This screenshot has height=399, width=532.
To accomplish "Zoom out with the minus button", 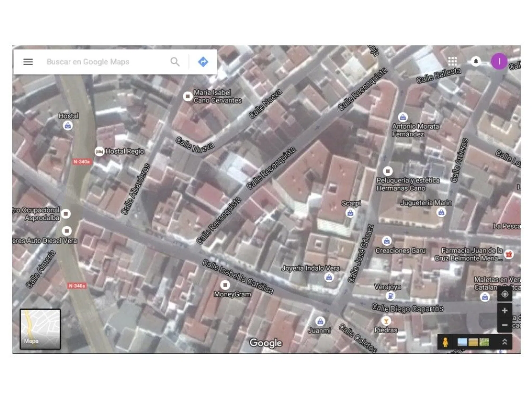I will pyautogui.click(x=505, y=325).
